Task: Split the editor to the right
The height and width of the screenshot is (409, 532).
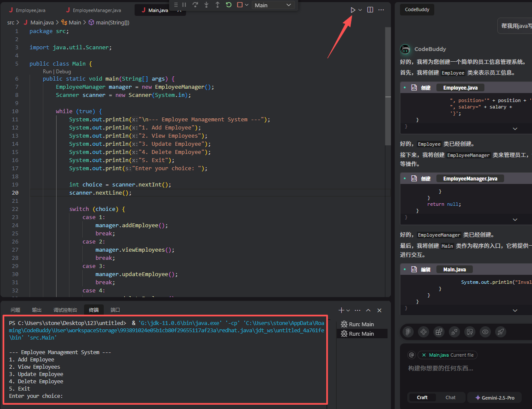Action: click(x=370, y=9)
